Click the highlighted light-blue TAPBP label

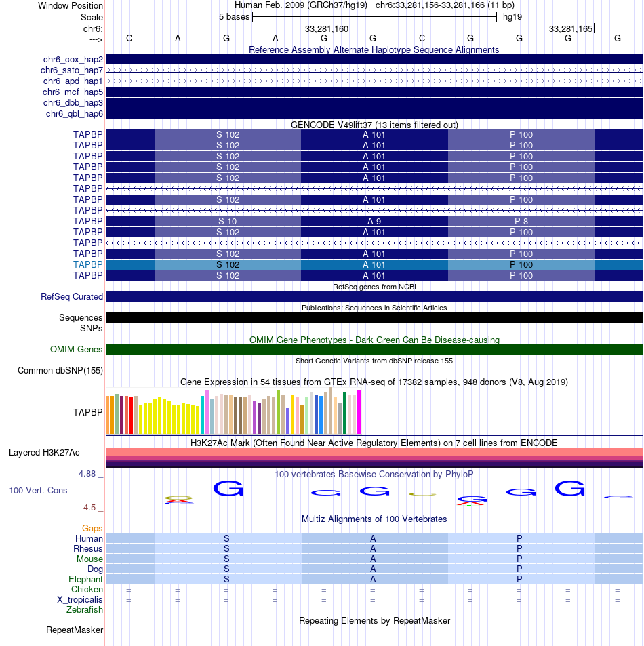(87, 264)
